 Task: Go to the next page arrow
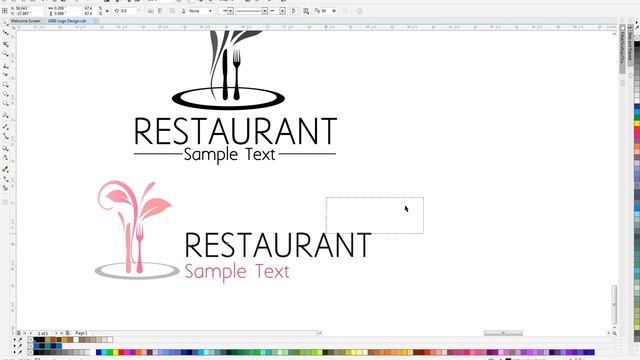(56, 333)
